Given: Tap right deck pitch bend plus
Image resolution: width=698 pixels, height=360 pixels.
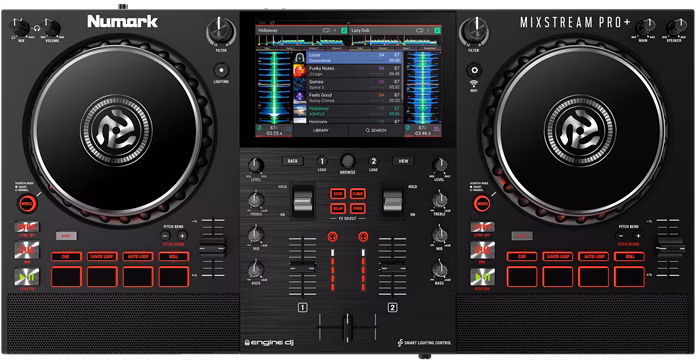Looking at the screenshot, I should [637, 236].
